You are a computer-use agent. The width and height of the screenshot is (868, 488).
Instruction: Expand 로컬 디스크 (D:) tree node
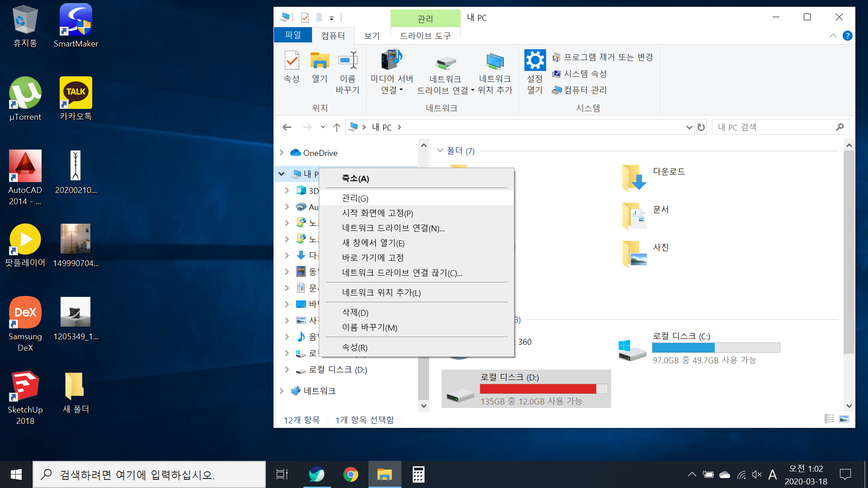[287, 370]
